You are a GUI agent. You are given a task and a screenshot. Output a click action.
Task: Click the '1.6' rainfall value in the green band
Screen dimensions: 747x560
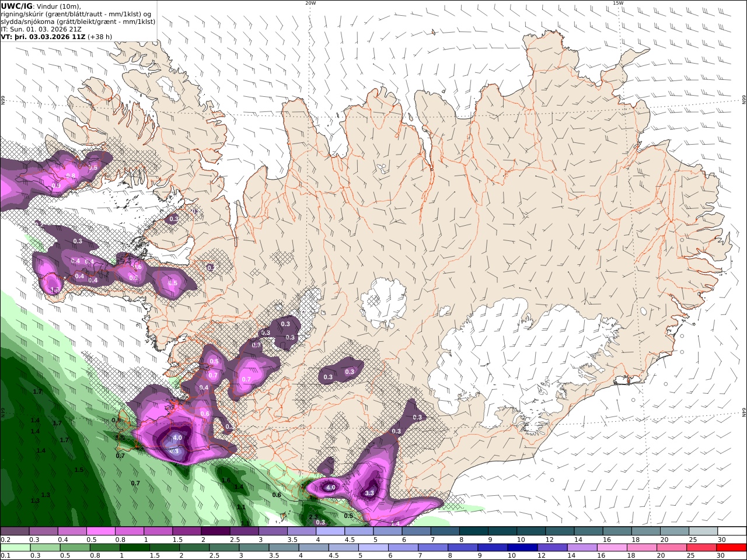226,480
